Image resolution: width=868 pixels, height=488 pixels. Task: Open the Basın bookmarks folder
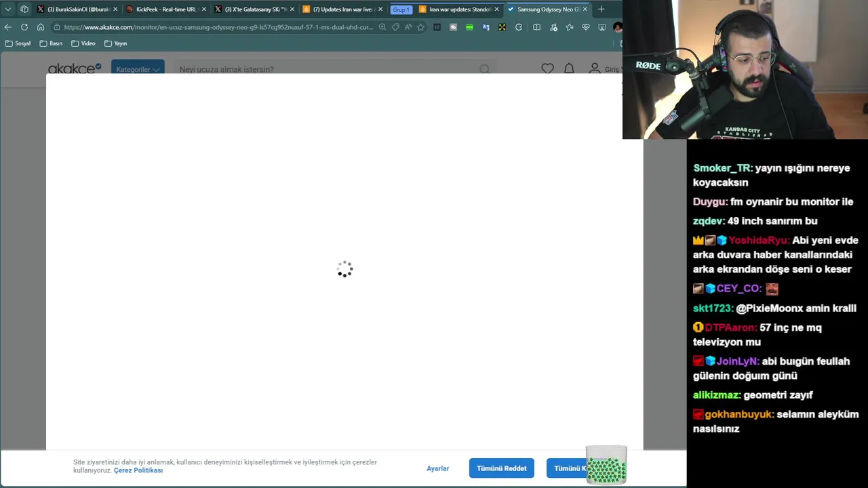pyautogui.click(x=51, y=43)
